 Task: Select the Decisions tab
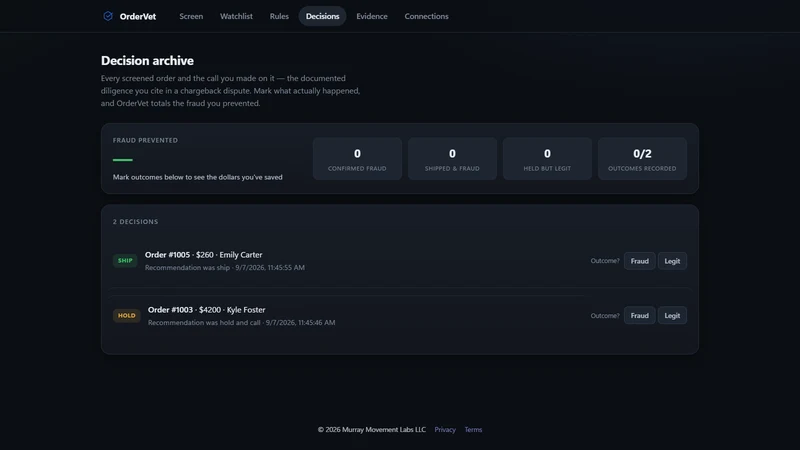(322, 16)
